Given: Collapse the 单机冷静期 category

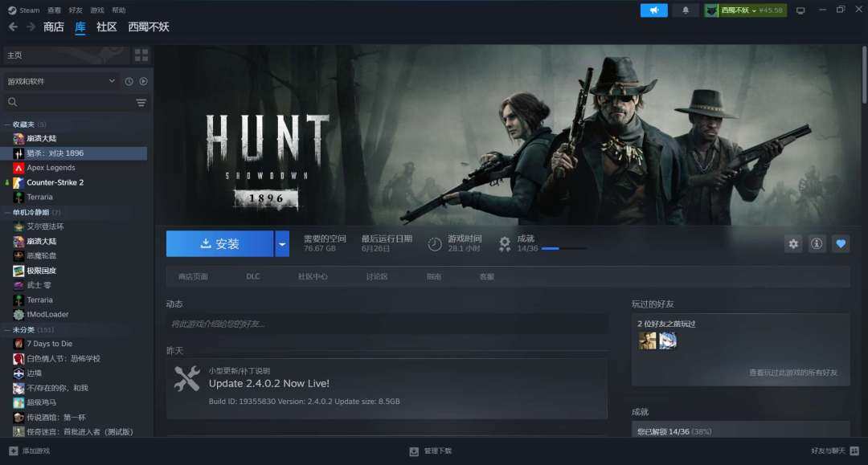Looking at the screenshot, I should (x=7, y=212).
